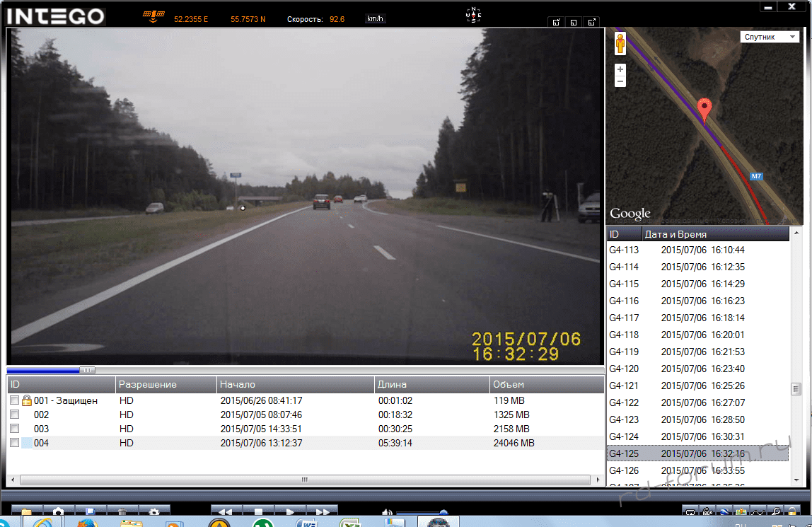Click the Street View pegman icon

point(620,44)
